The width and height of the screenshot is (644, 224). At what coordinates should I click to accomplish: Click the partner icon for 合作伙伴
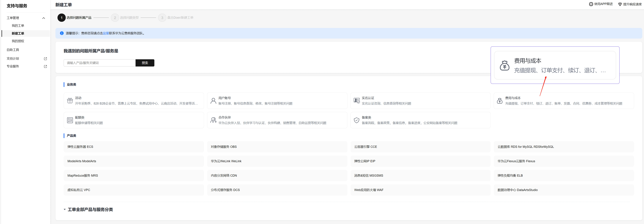213,120
